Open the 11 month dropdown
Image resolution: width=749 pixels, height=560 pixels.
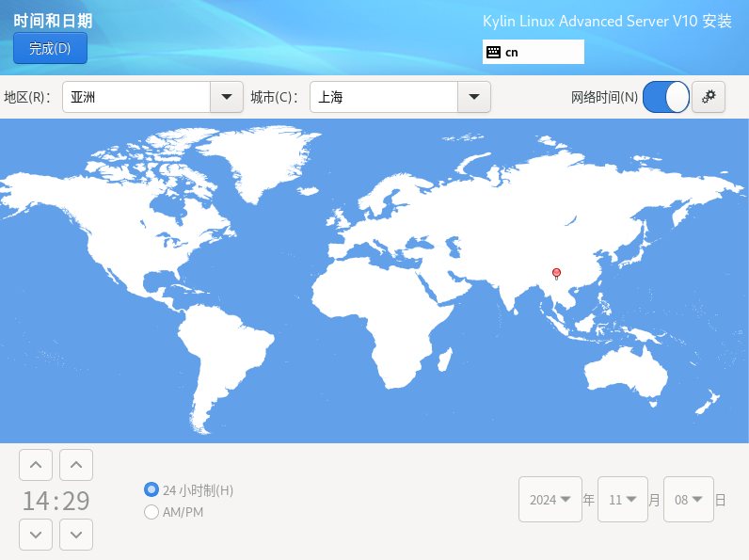click(622, 500)
